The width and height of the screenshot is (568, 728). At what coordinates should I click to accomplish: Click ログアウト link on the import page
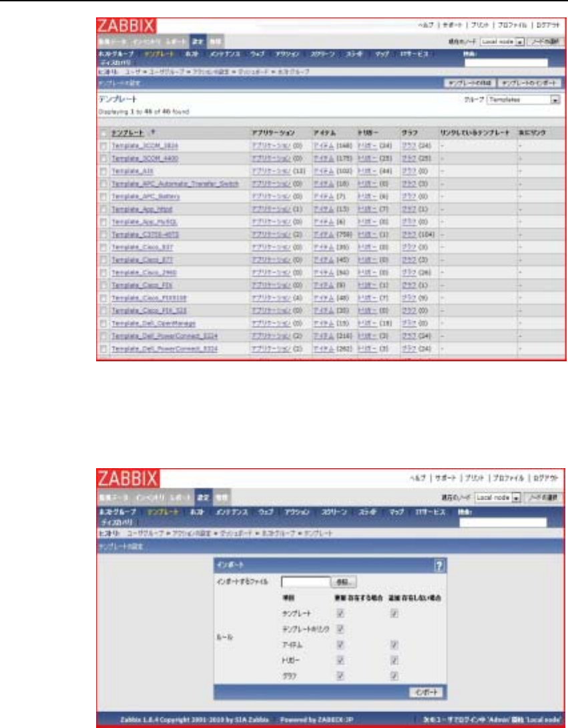546,478
